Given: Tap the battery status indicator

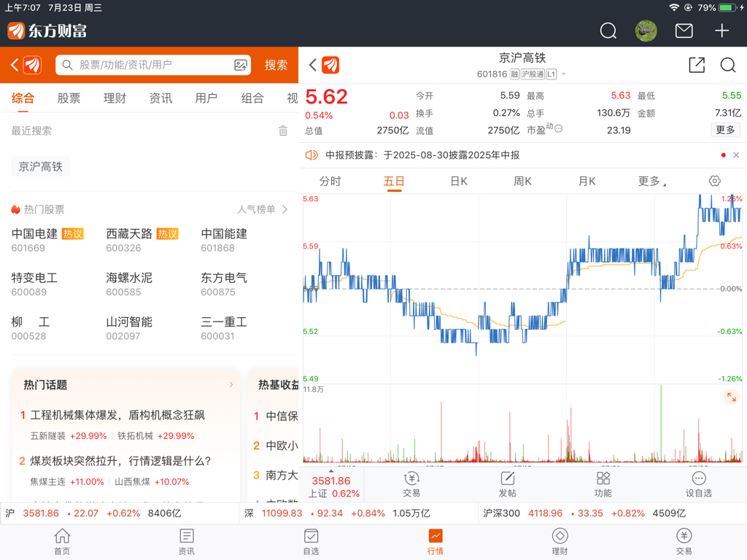Looking at the screenshot, I should [x=728, y=7].
